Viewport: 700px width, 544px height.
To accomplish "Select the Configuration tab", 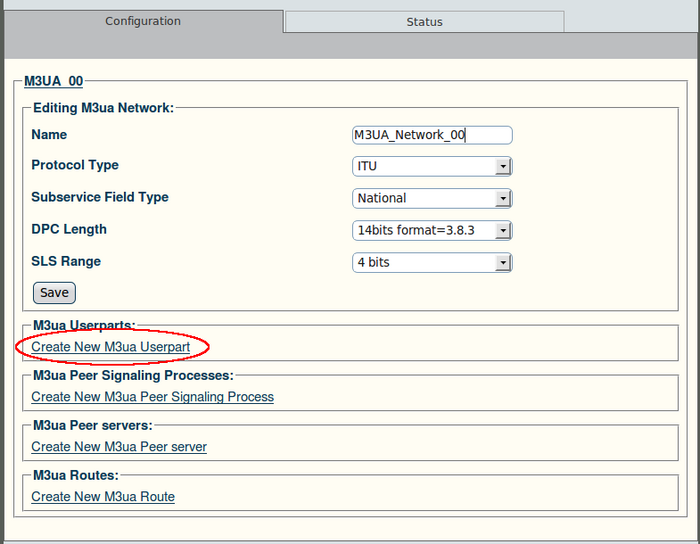I will tap(143, 21).
